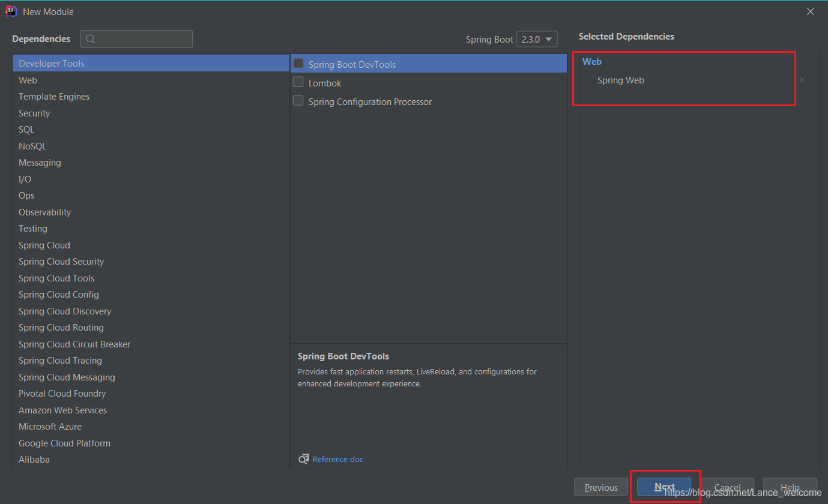828x504 pixels.
Task: Select Google Cloud Platform category
Action: click(151, 443)
